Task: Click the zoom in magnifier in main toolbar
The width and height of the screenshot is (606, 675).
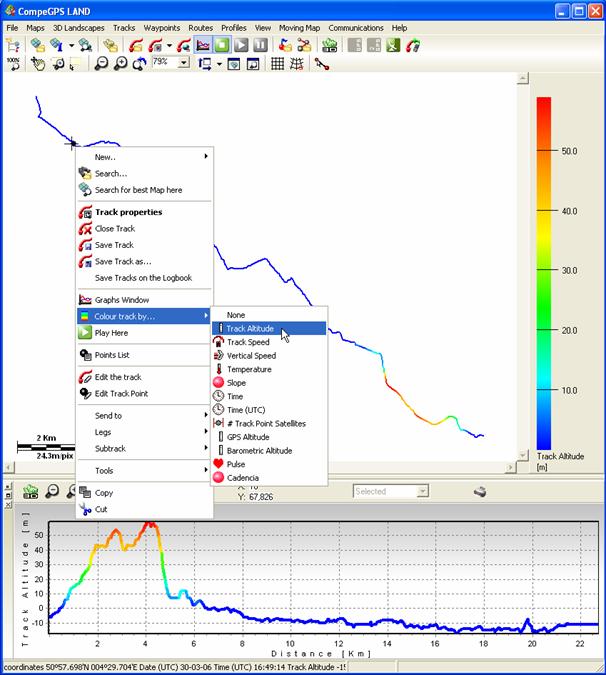Action: (x=121, y=64)
